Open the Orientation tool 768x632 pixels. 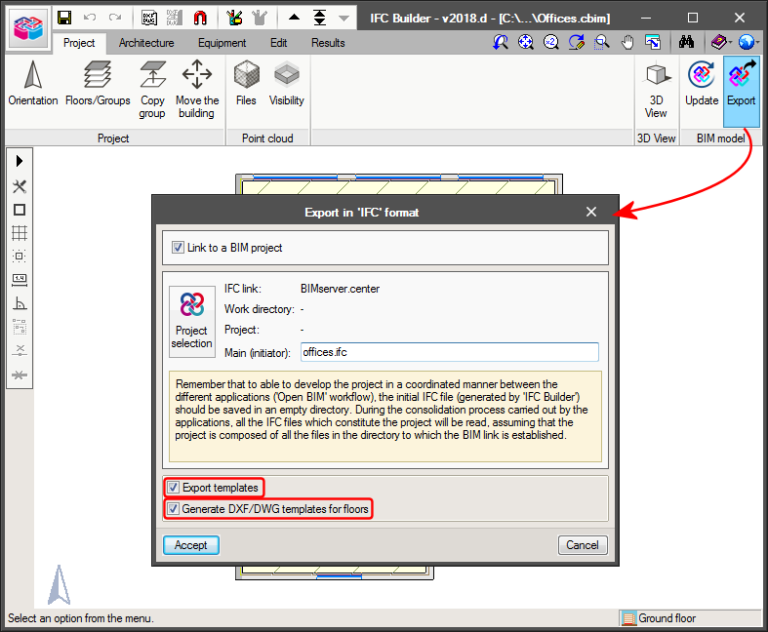[33, 84]
